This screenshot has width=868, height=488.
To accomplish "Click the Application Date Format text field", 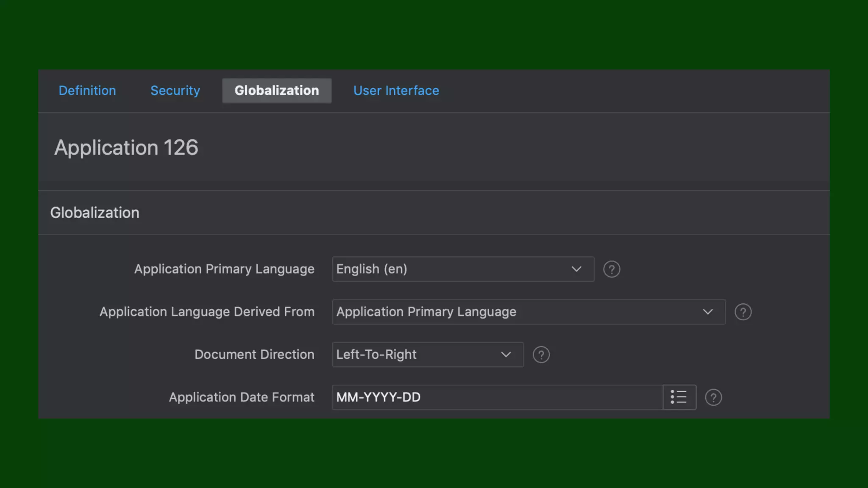I will click(x=497, y=397).
